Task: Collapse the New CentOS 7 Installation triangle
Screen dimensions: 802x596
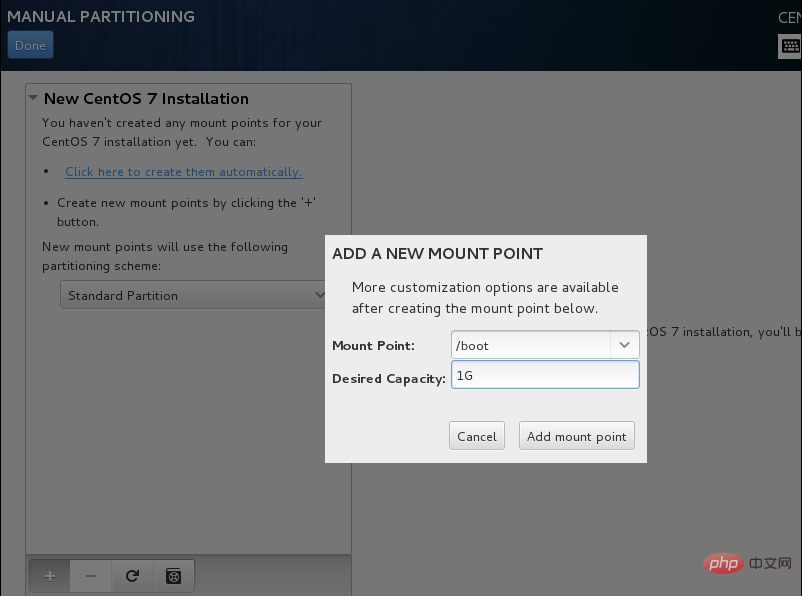Action: [x=33, y=98]
